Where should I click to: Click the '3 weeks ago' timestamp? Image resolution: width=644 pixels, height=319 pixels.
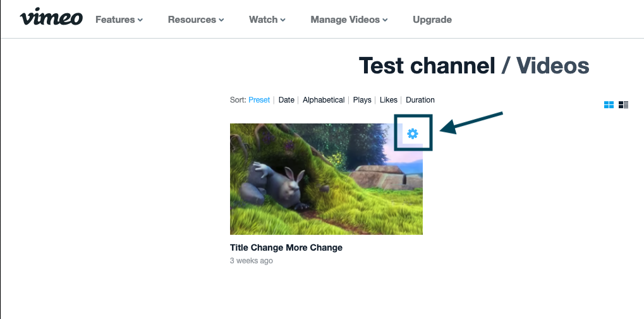[x=252, y=261]
